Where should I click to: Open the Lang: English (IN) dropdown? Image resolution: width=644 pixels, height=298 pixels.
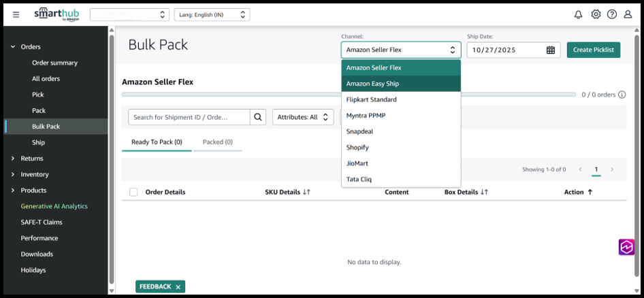pos(212,14)
